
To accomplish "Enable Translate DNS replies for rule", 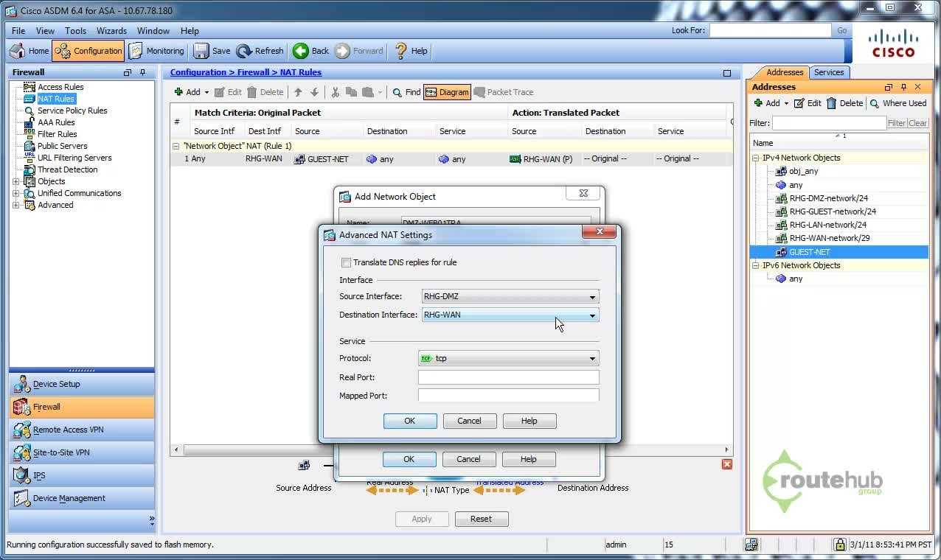I will [x=346, y=262].
